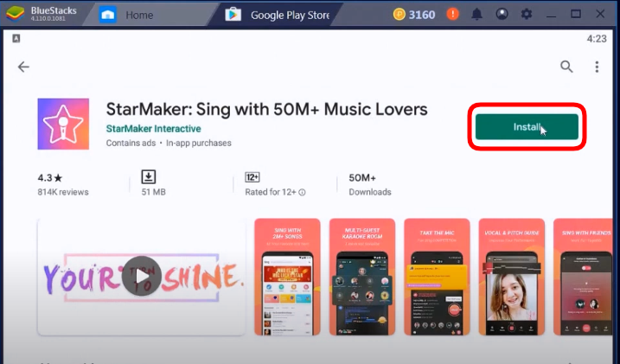The image size is (620, 364).
Task: Open the Vocal & Pitch Guide screenshot
Action: [512, 277]
